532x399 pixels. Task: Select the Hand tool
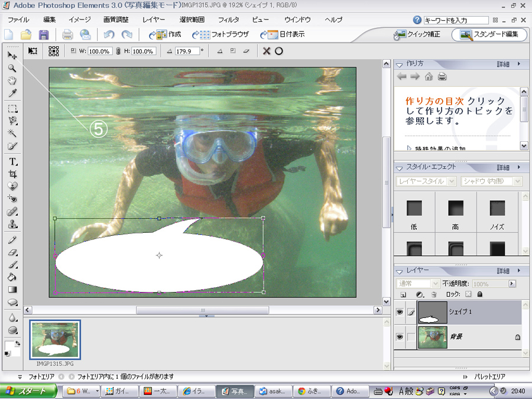(x=12, y=81)
